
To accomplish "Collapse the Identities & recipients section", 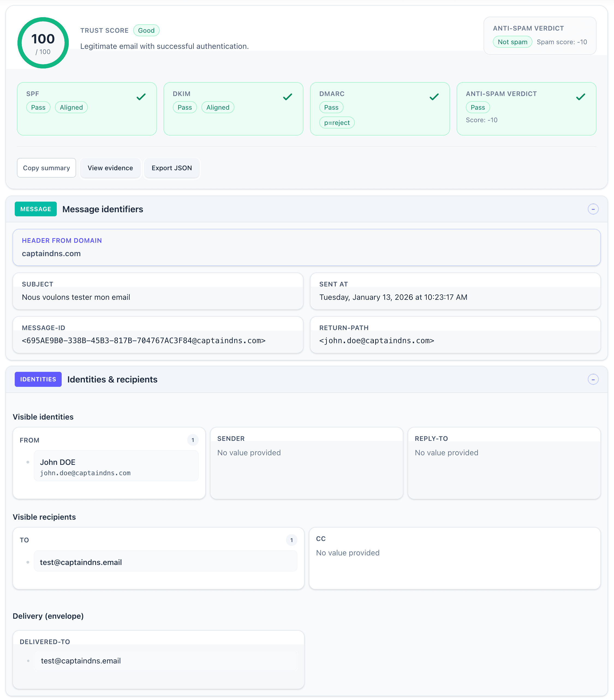I will coord(593,379).
